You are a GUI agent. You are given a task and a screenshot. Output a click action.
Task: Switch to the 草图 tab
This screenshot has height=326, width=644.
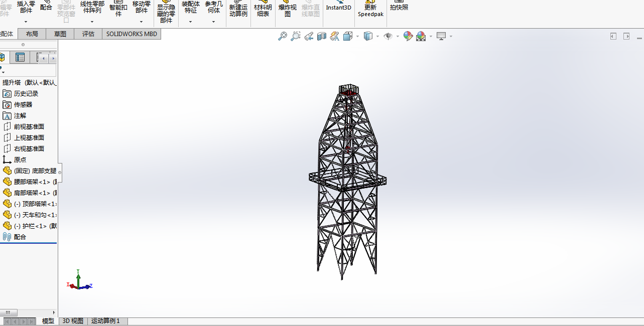click(60, 34)
